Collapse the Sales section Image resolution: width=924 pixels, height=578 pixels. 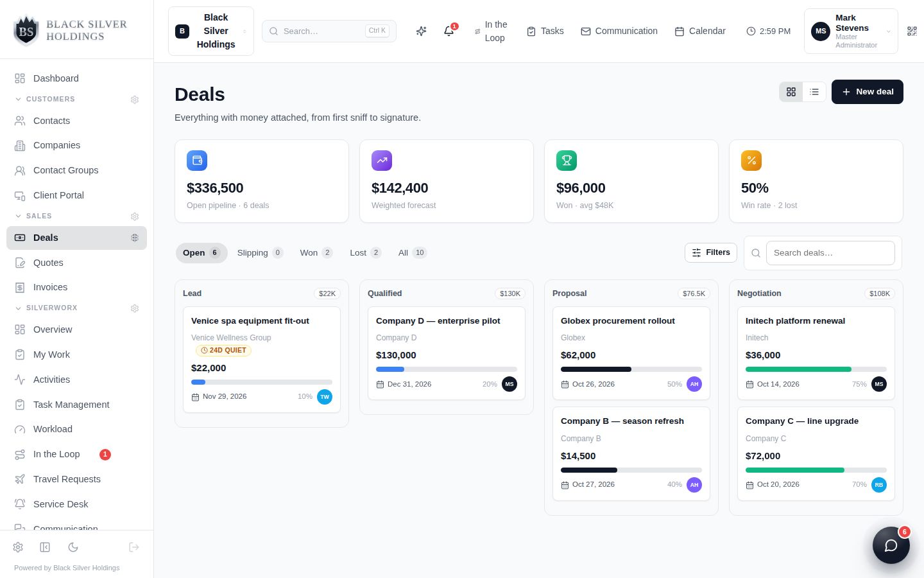[x=33, y=216]
